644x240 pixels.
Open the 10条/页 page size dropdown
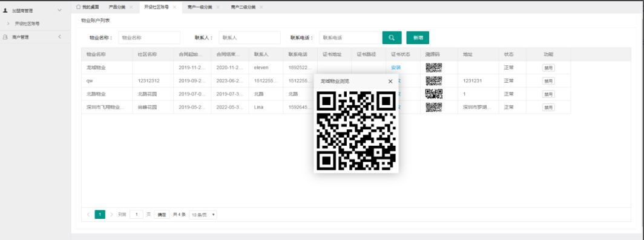pyautogui.click(x=203, y=215)
